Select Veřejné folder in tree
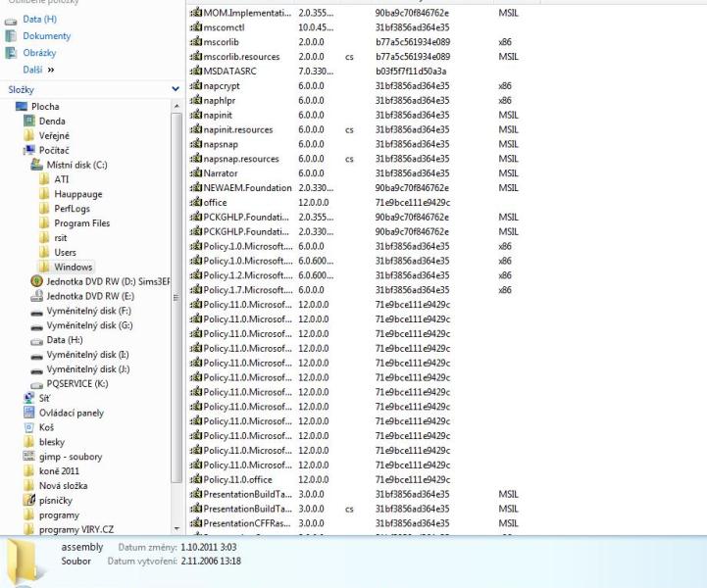 click(x=54, y=135)
